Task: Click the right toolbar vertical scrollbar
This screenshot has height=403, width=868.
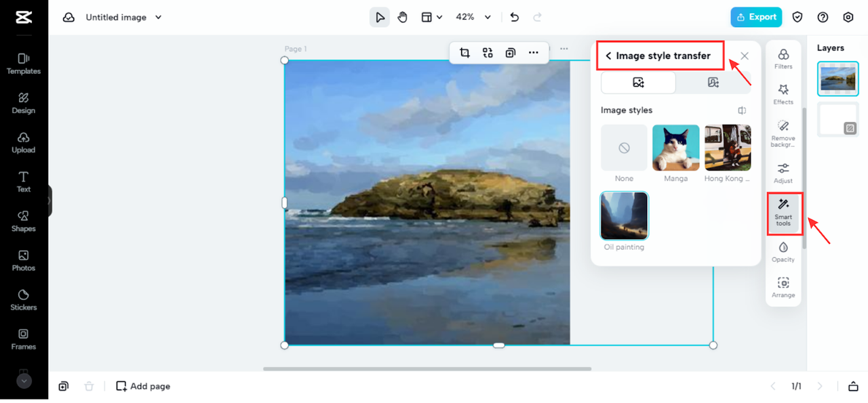Action: click(804, 177)
